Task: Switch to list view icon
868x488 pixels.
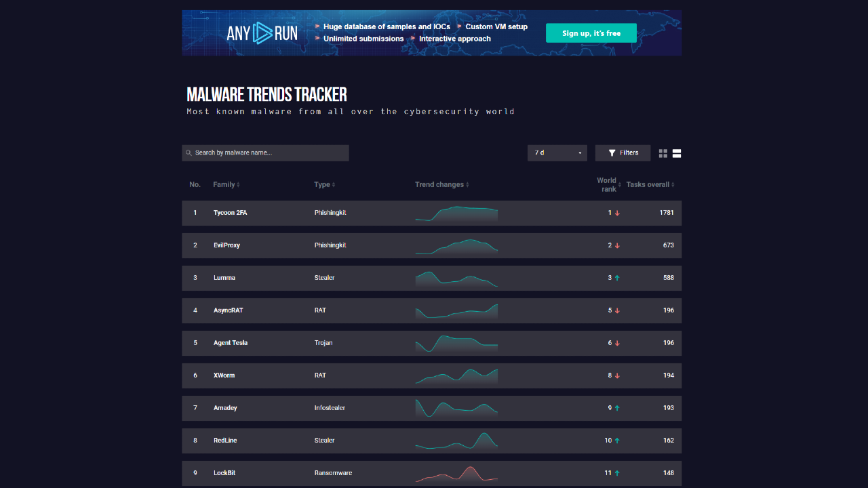Action: pos(677,154)
